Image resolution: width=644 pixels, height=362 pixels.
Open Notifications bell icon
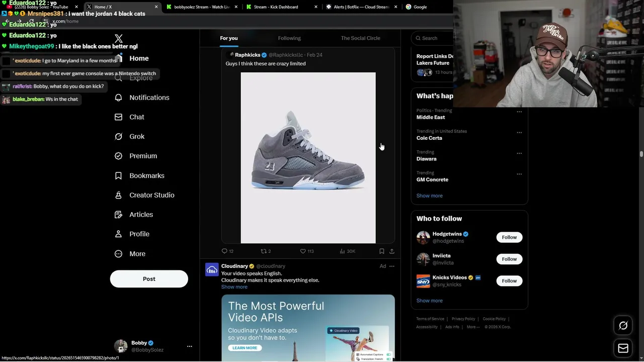[118, 98]
